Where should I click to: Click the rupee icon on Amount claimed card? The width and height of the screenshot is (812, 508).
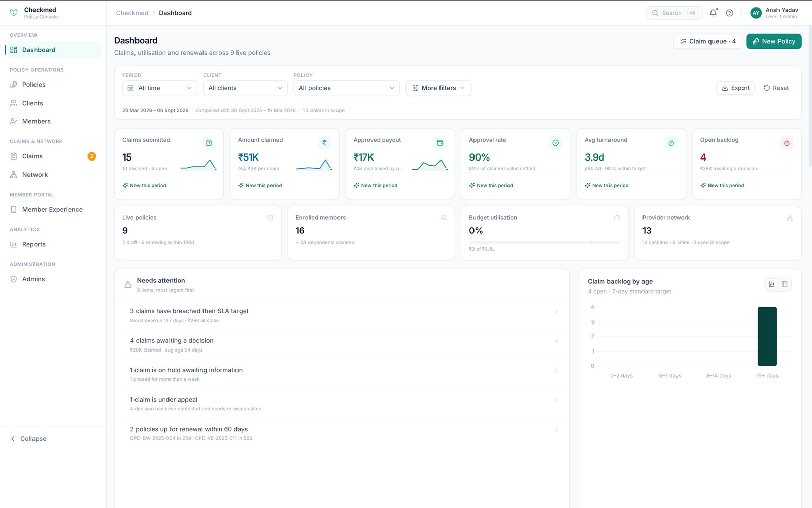pyautogui.click(x=324, y=143)
